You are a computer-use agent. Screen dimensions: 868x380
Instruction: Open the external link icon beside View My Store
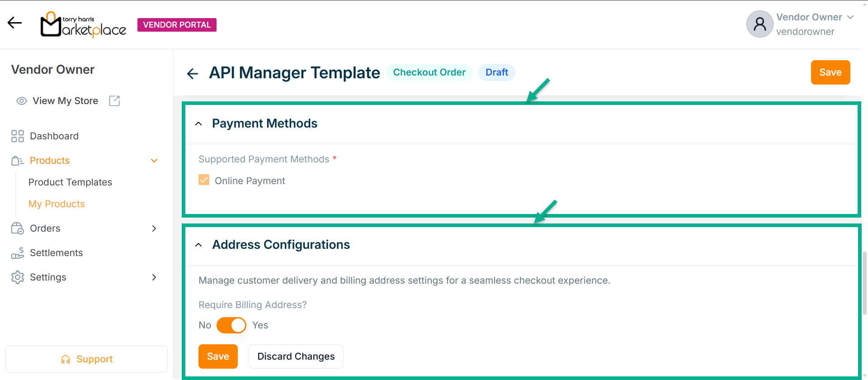[x=115, y=101]
